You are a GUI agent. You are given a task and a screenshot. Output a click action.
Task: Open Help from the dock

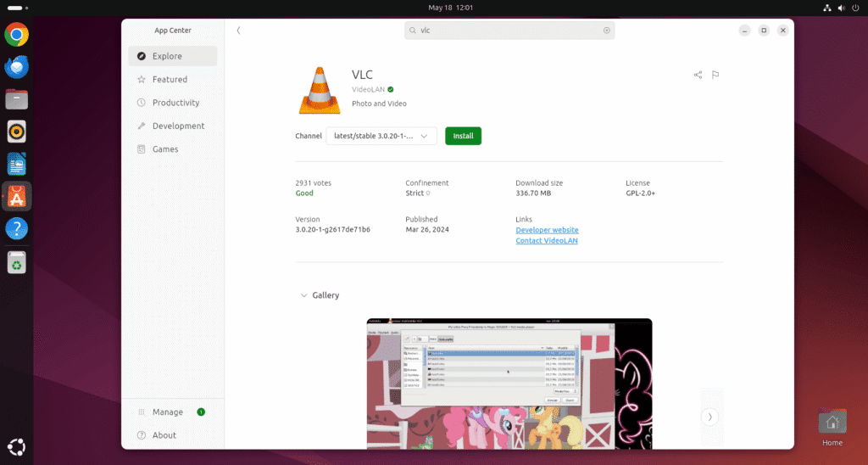[17, 228]
